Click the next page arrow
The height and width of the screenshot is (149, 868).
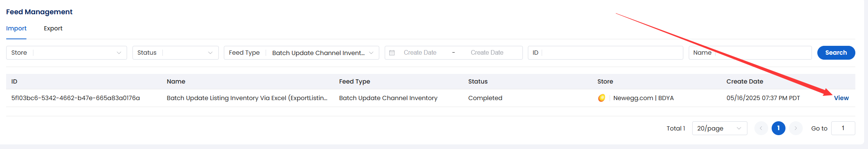(796, 128)
